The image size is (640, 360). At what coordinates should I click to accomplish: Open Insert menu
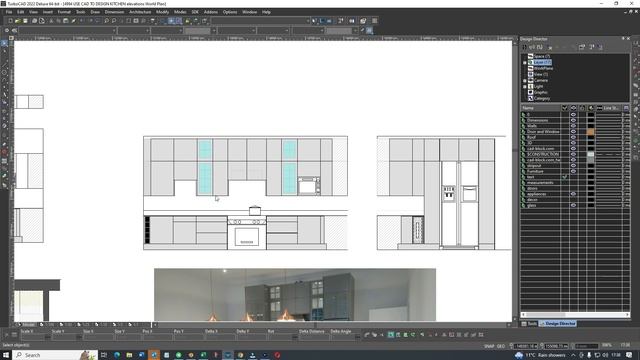(48, 12)
